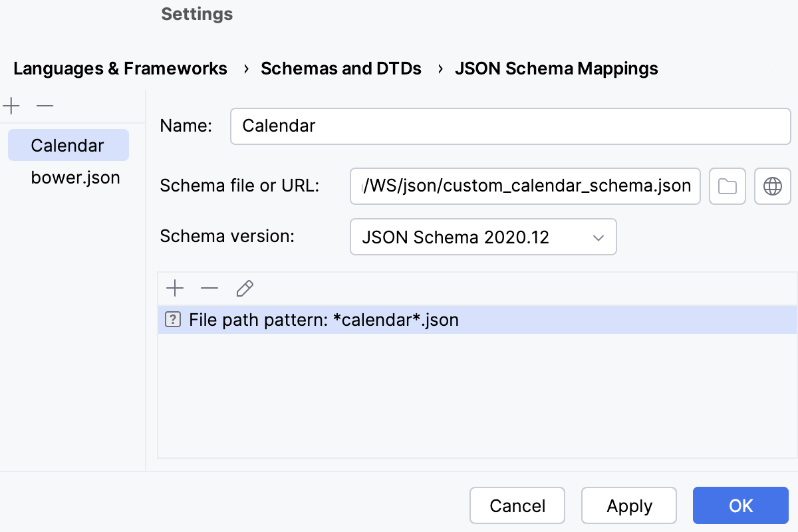
Task: Remove the selected file path pattern
Action: [209, 288]
